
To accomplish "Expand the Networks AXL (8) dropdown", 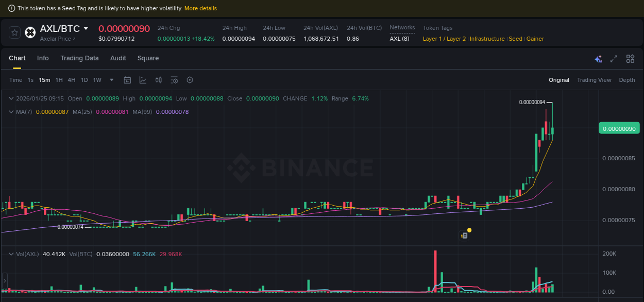I will click(400, 38).
